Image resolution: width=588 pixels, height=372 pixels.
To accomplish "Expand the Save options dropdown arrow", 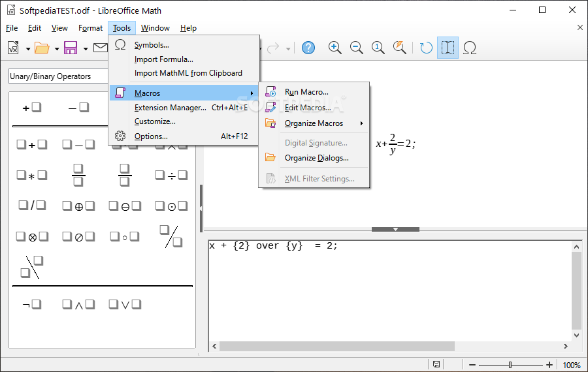I will [86, 49].
